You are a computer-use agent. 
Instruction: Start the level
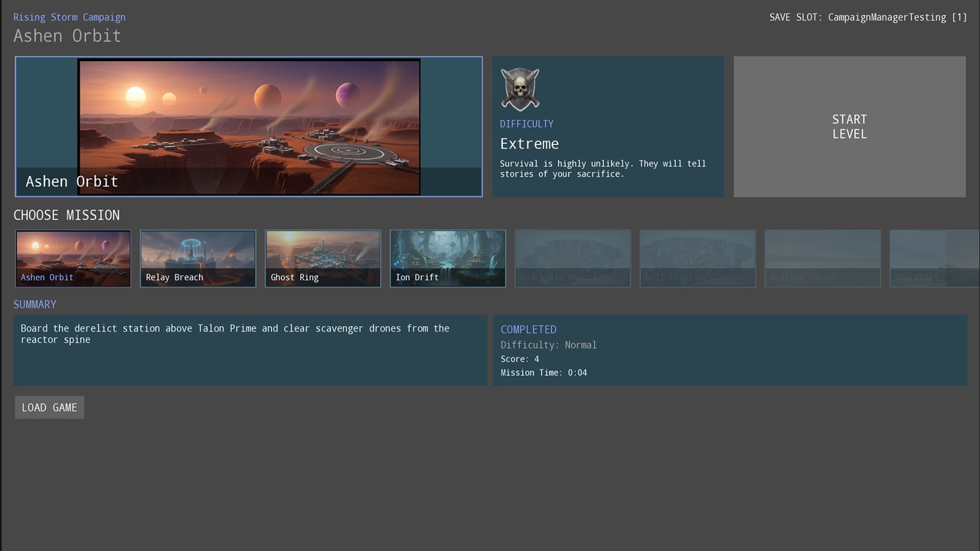(x=850, y=126)
